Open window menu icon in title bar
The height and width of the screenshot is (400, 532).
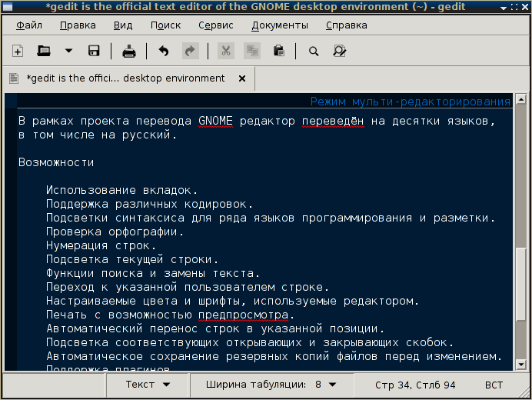coord(7,7)
